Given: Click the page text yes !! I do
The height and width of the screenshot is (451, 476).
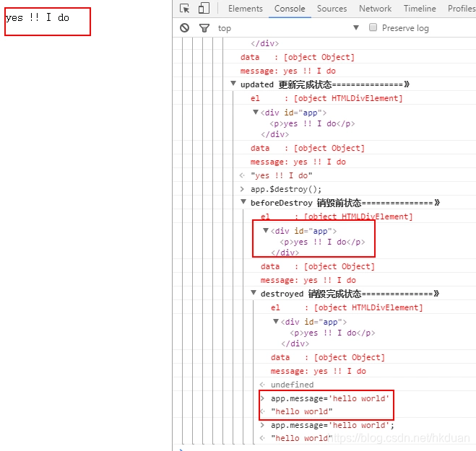Looking at the screenshot, I should pyautogui.click(x=38, y=17).
